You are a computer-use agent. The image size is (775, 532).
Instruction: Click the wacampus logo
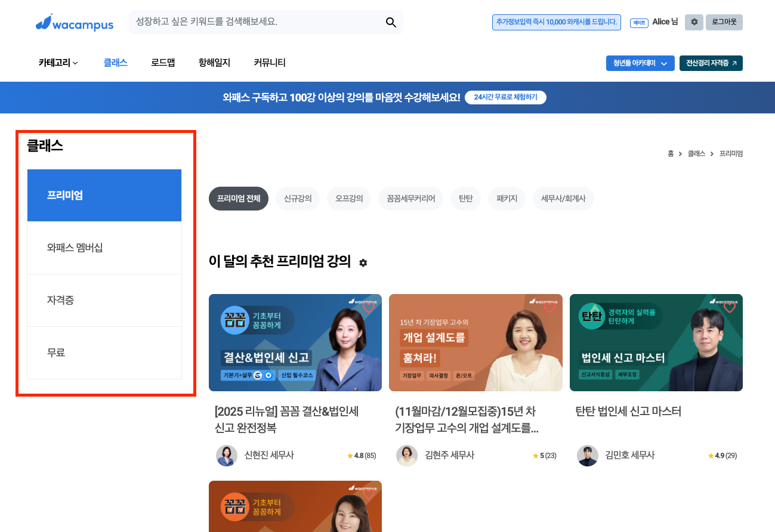click(75, 23)
